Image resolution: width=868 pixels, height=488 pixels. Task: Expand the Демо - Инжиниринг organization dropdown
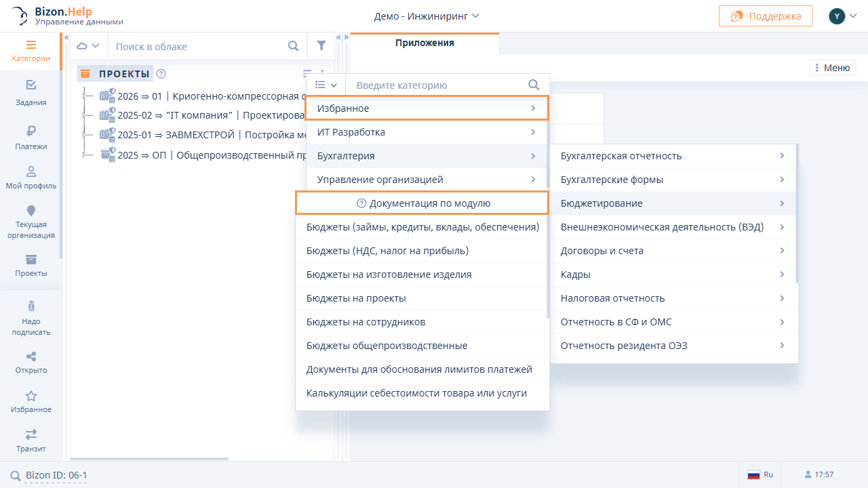[427, 16]
